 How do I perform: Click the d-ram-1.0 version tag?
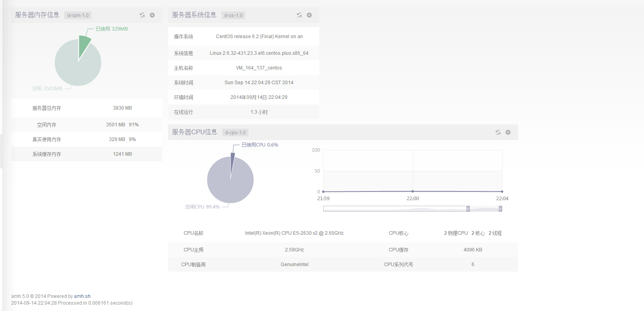tap(78, 15)
